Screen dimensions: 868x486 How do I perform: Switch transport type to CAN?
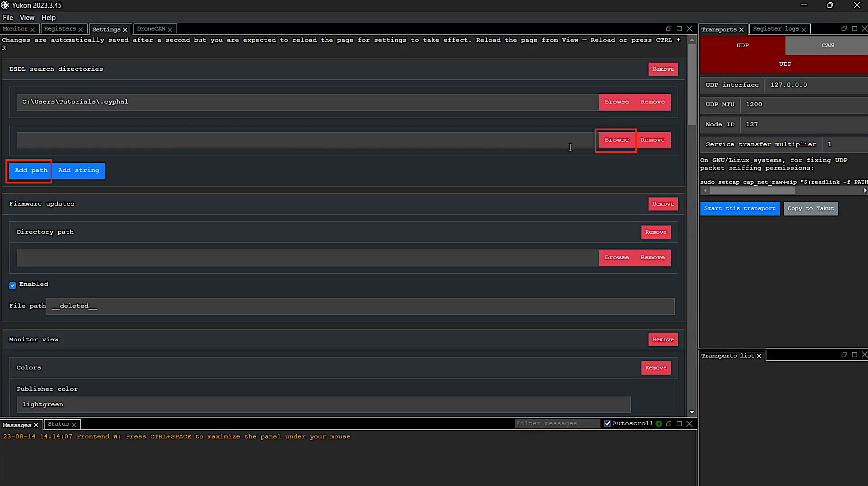click(x=827, y=46)
